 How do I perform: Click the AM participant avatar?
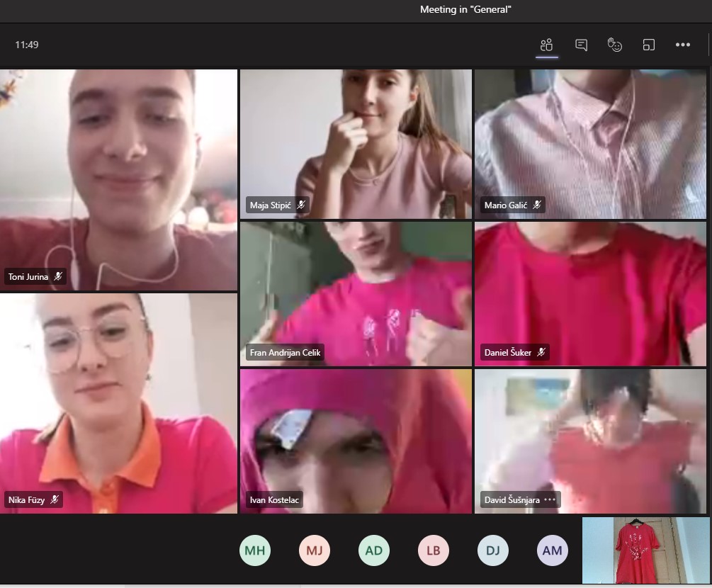click(x=553, y=550)
